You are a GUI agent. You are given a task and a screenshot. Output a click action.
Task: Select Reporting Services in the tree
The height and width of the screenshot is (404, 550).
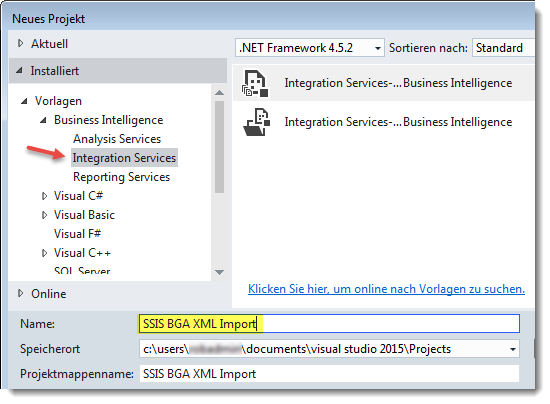pyautogui.click(x=121, y=177)
